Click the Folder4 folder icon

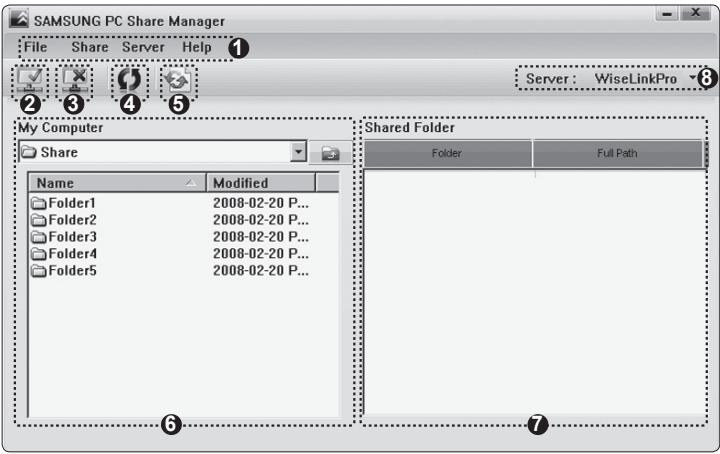39,254
